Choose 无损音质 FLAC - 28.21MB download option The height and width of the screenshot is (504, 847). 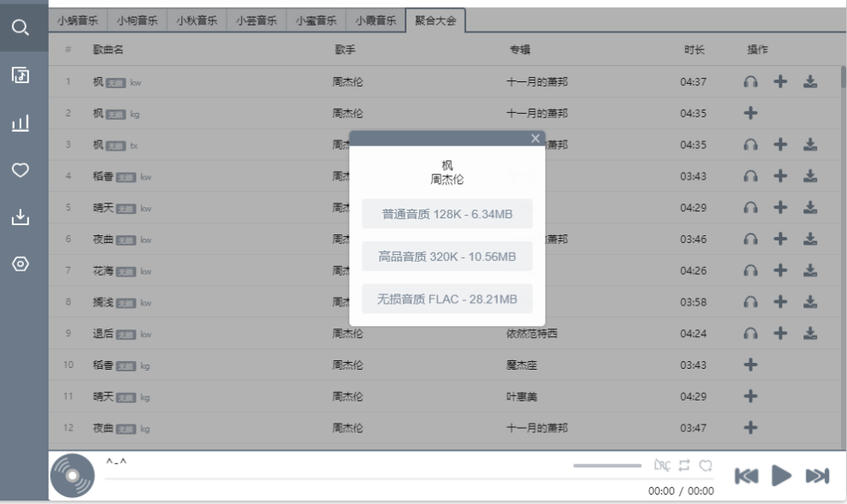(447, 299)
